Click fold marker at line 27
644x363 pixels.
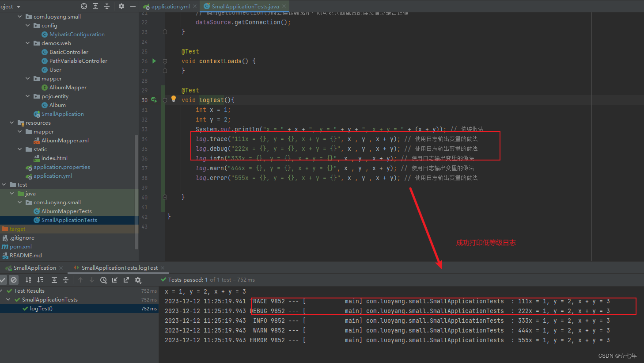tap(165, 71)
